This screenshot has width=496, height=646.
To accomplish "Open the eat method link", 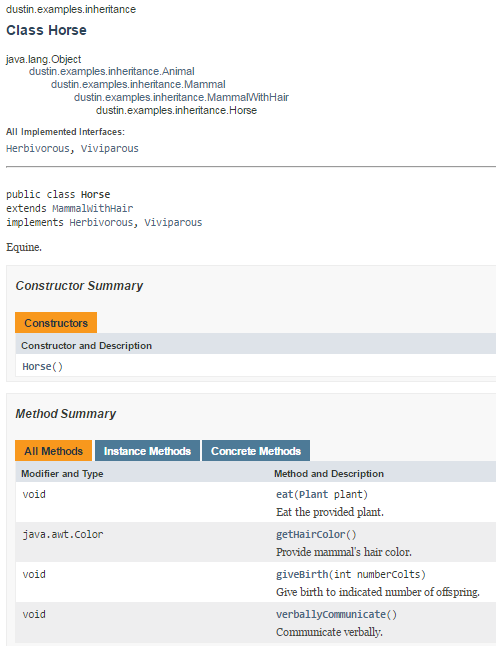I will click(285, 494).
